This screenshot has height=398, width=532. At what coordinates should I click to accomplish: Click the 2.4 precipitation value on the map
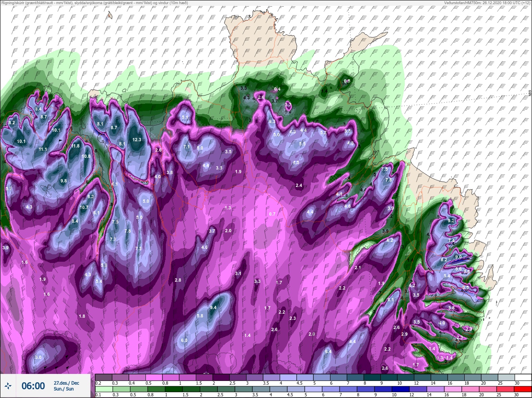(x=299, y=185)
